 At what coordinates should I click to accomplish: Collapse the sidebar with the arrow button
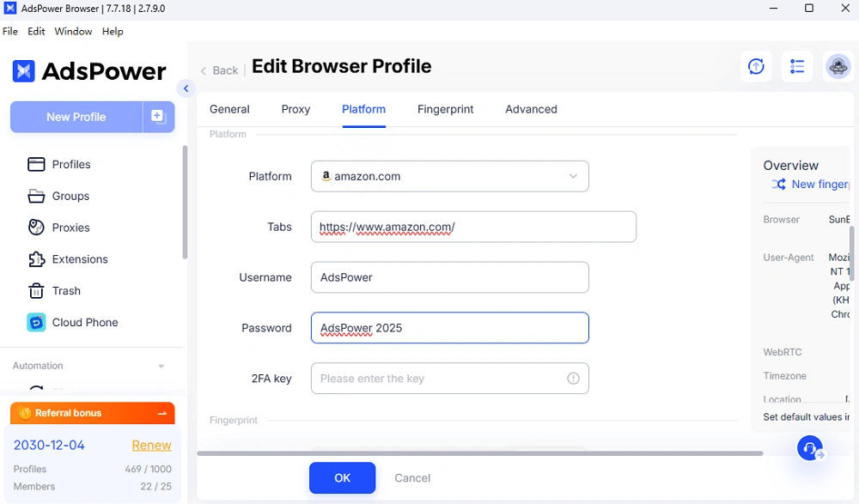pos(186,88)
